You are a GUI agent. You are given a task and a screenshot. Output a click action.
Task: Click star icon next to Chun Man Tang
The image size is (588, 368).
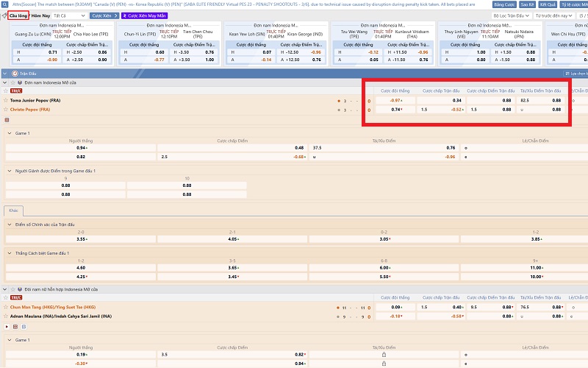pos(4,307)
